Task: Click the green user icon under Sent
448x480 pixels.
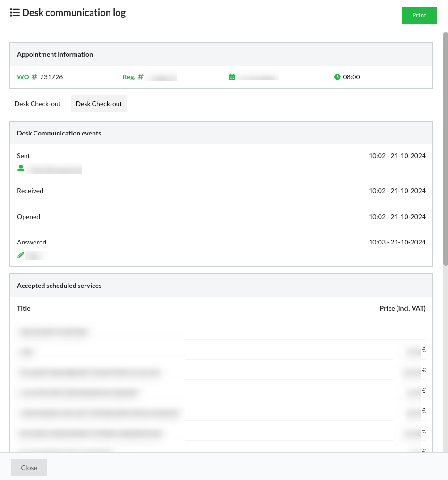Action: [x=21, y=168]
